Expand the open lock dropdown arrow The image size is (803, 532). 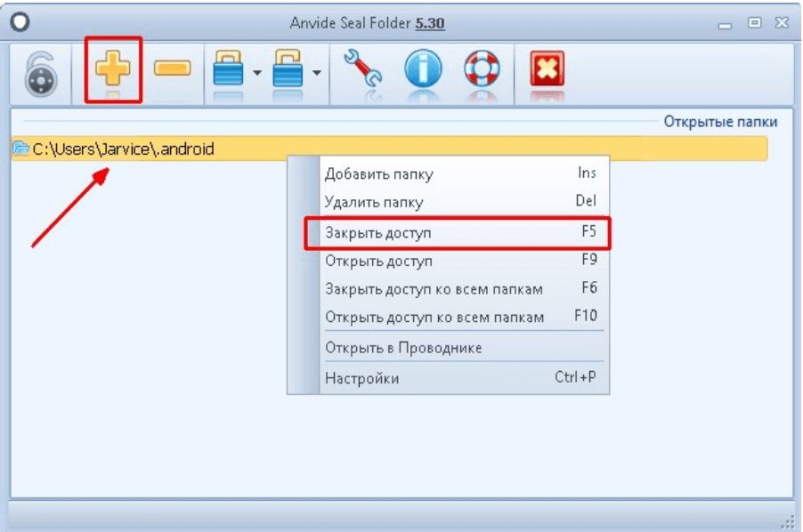pos(316,73)
